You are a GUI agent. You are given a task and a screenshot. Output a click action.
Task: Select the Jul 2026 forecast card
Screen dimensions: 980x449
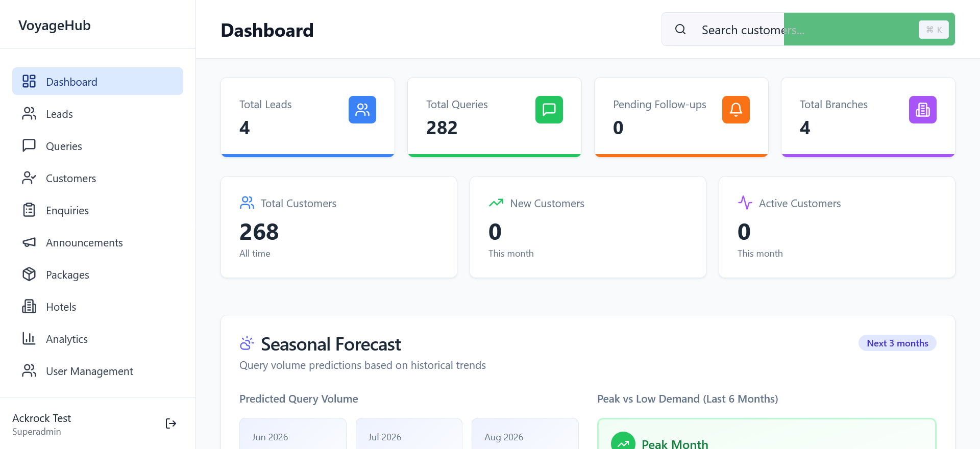tap(409, 434)
